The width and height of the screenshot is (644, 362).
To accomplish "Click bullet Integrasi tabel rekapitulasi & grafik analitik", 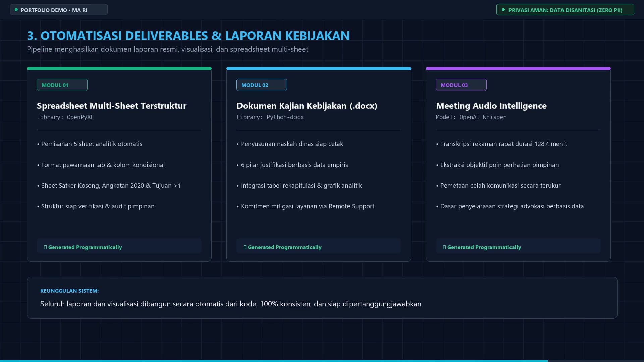I will 299,186.
